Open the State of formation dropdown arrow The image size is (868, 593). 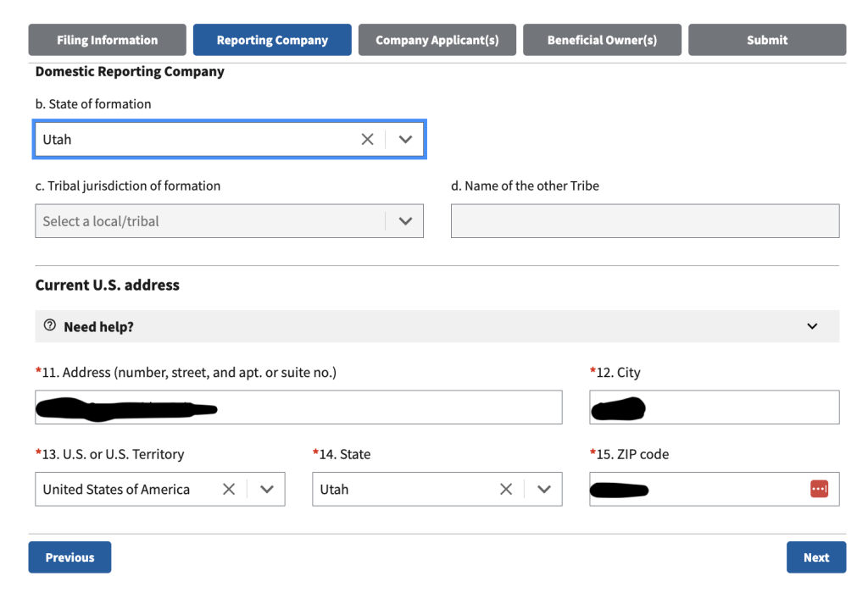pos(405,140)
